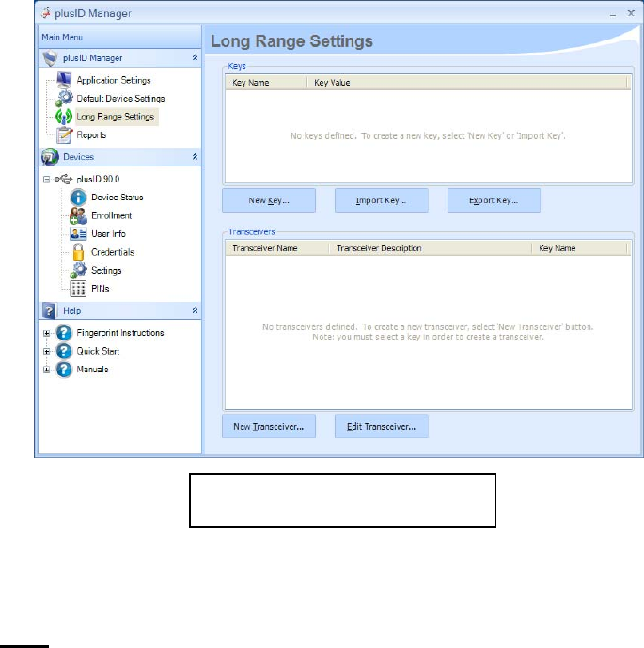Click the Manuals help icon
The image size is (644, 648).
[x=64, y=369]
